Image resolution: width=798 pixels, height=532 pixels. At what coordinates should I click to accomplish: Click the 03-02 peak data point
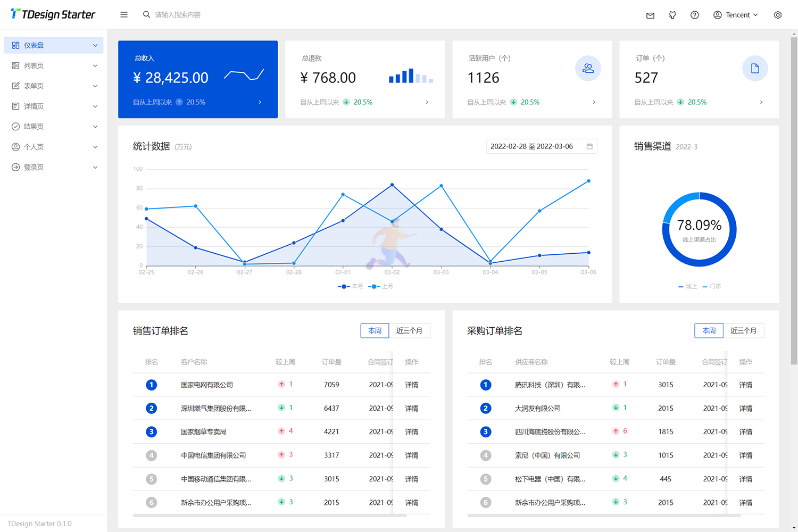point(392,185)
